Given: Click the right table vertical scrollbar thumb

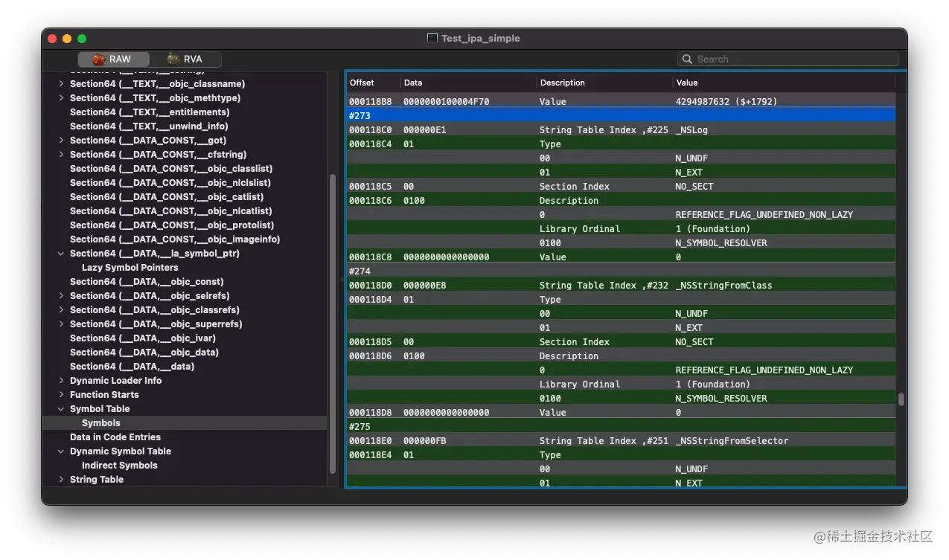Looking at the screenshot, I should click(x=901, y=399).
